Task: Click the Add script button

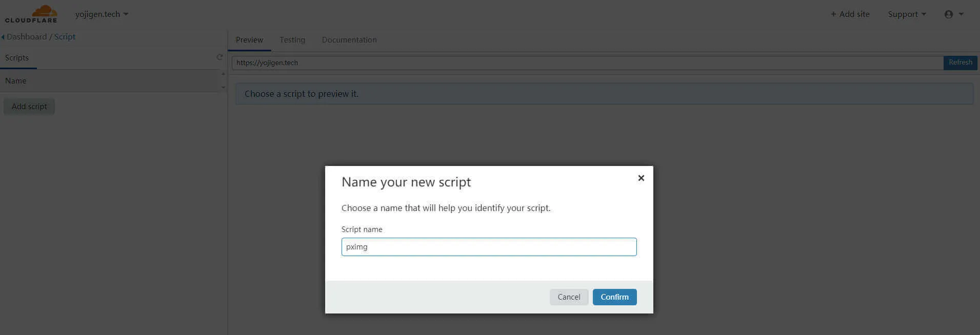Action: (x=29, y=107)
